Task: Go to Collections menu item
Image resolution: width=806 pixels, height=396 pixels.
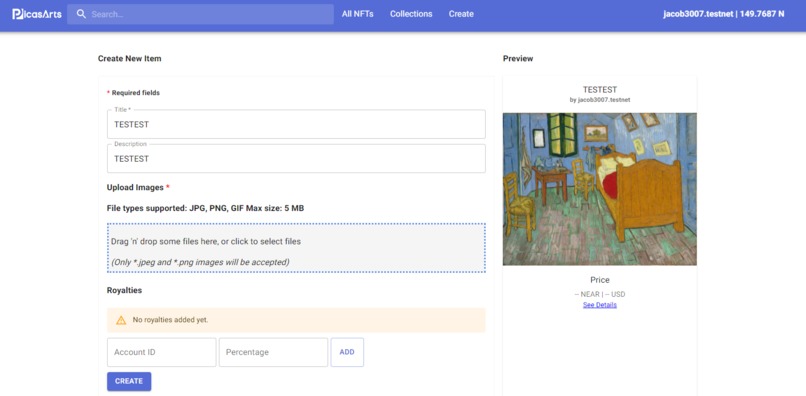Action: (411, 14)
